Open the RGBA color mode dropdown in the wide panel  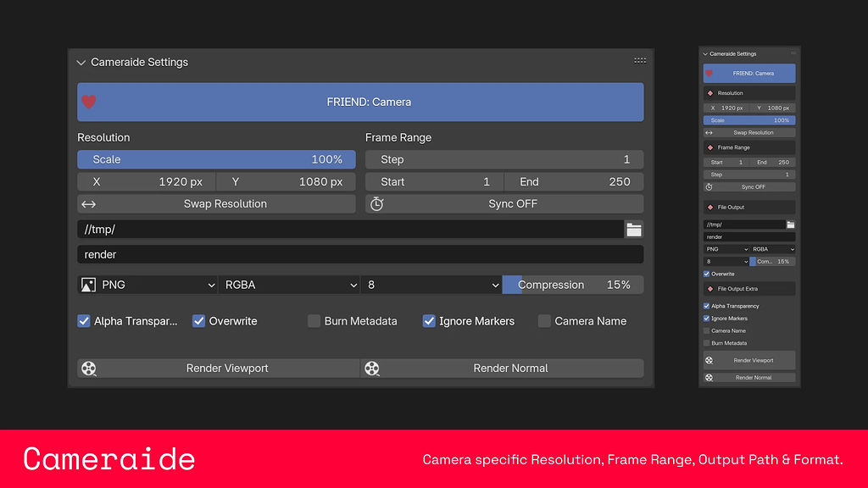[x=290, y=285]
